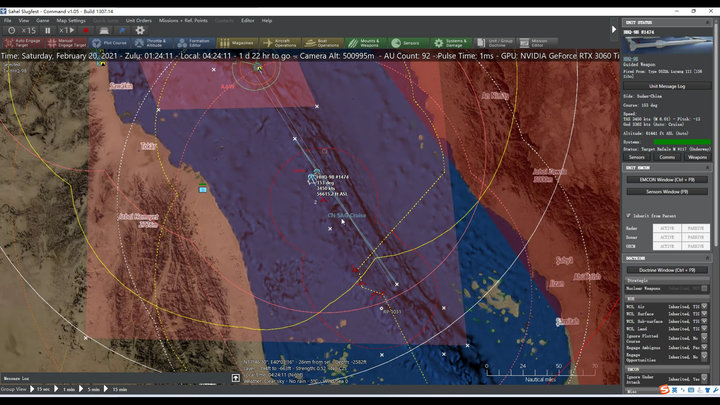Open WCS Air dropdown
This screenshot has width=720, height=405.
tap(704, 306)
